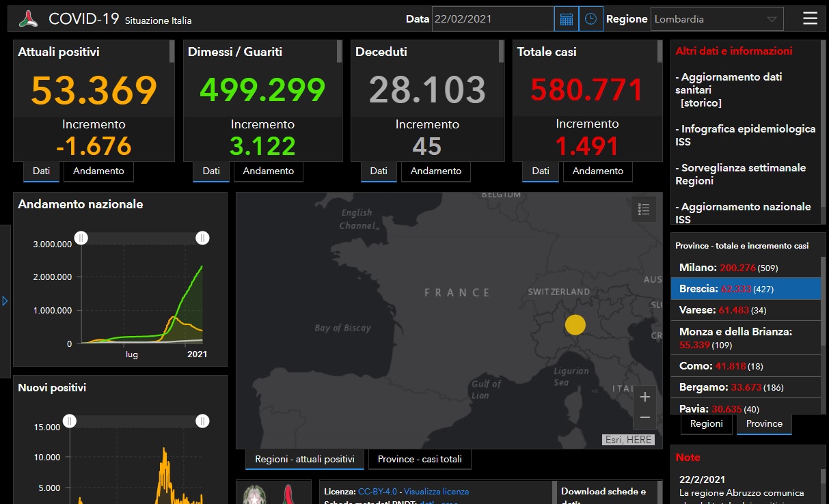Open the calendar date picker icon
Viewport: 829px width, 504px height.
click(x=566, y=19)
